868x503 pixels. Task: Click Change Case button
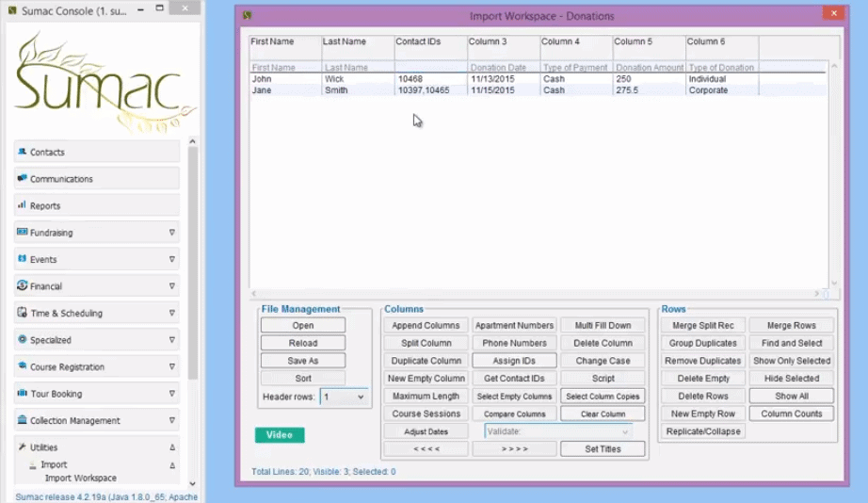tap(603, 361)
